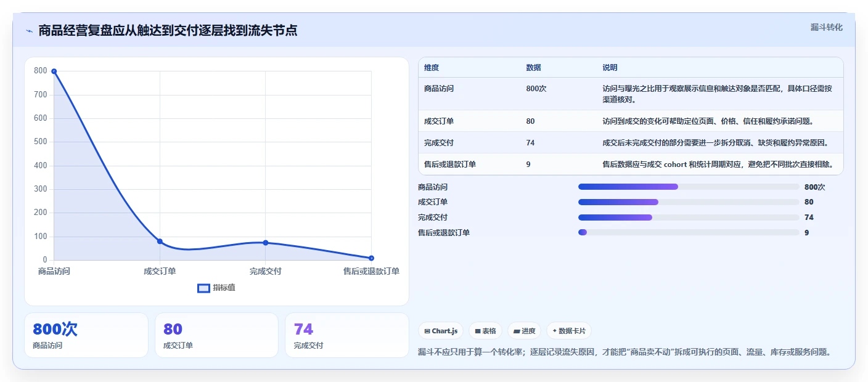The width and height of the screenshot is (868, 382).
Task: Click the 400 y-axis tick label
Action: pos(41,166)
